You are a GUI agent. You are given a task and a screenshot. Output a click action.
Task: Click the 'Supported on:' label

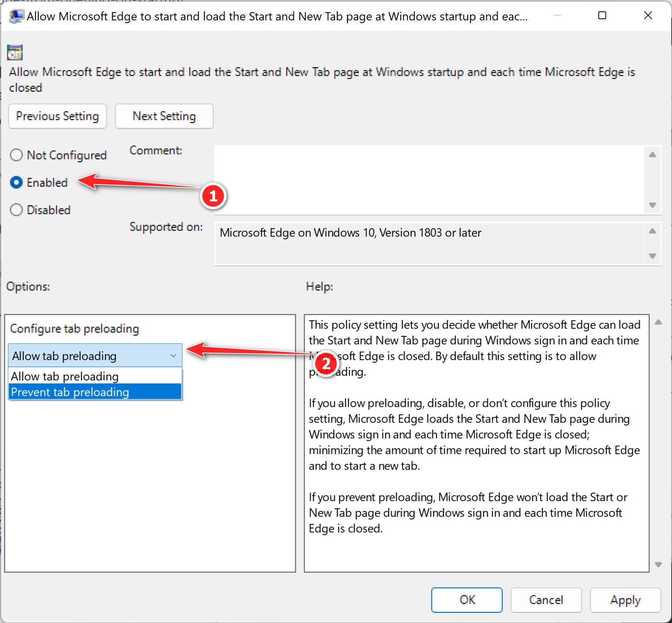tap(166, 227)
